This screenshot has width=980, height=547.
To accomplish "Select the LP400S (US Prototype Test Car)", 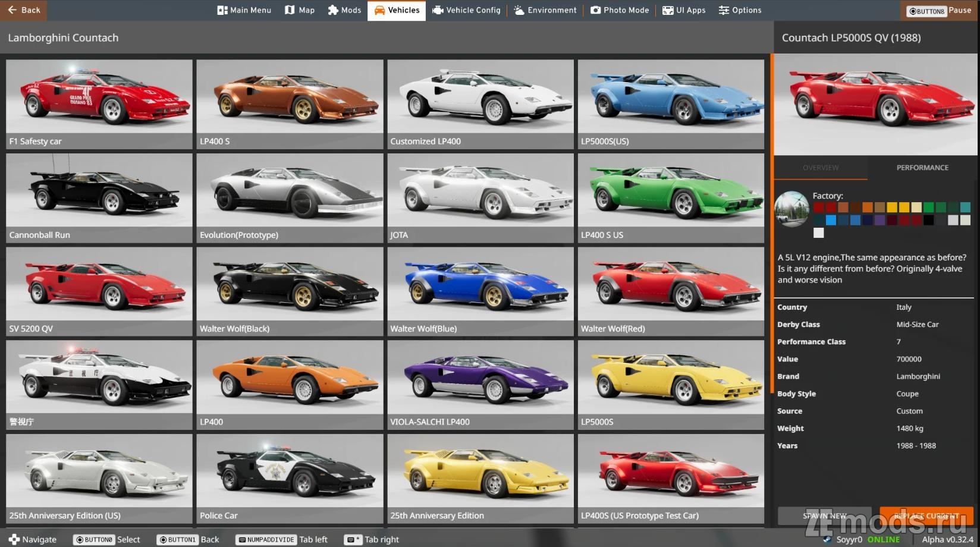I will (x=671, y=479).
